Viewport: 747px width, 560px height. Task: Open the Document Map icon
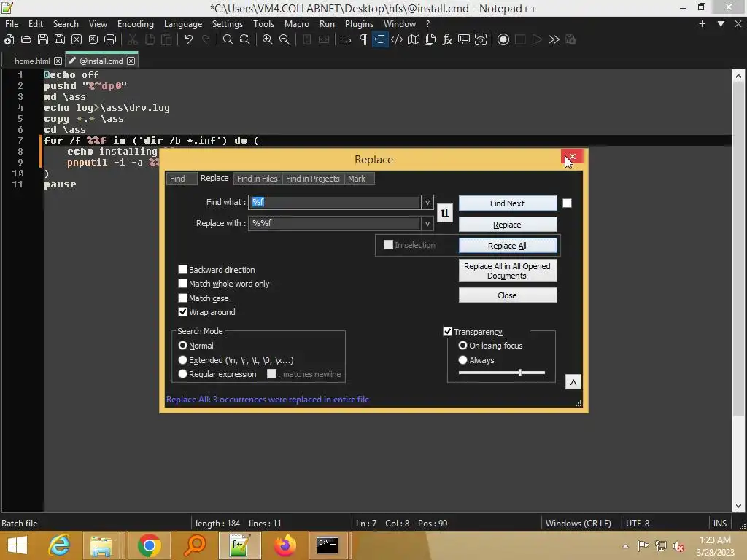point(414,39)
